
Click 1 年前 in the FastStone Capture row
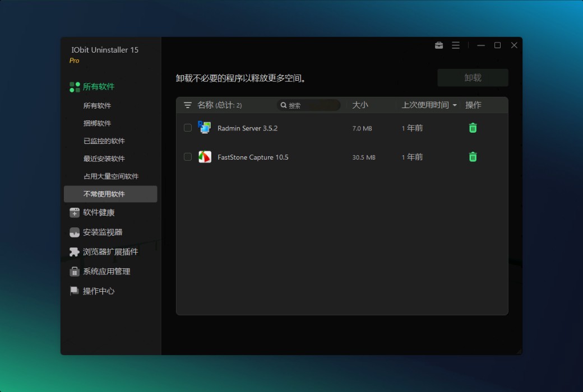(412, 157)
